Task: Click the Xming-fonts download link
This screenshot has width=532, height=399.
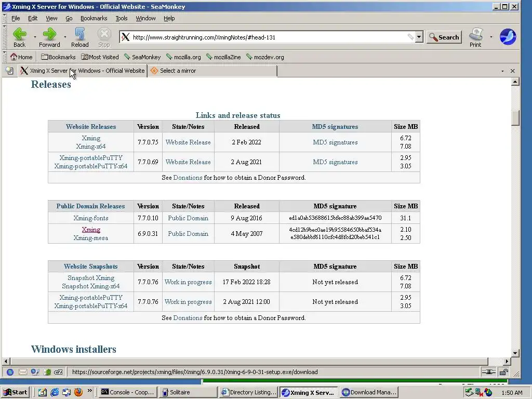Action: click(x=91, y=218)
